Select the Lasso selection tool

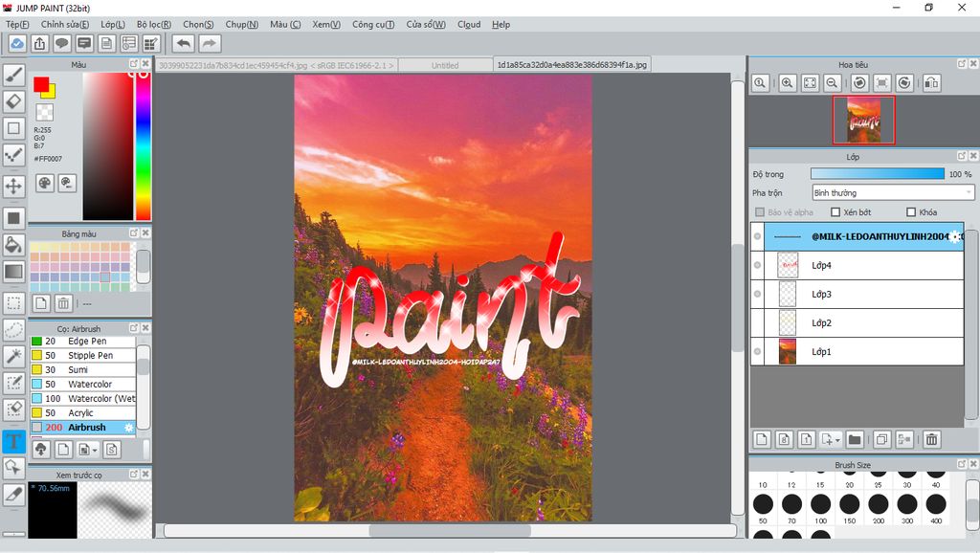(x=13, y=329)
